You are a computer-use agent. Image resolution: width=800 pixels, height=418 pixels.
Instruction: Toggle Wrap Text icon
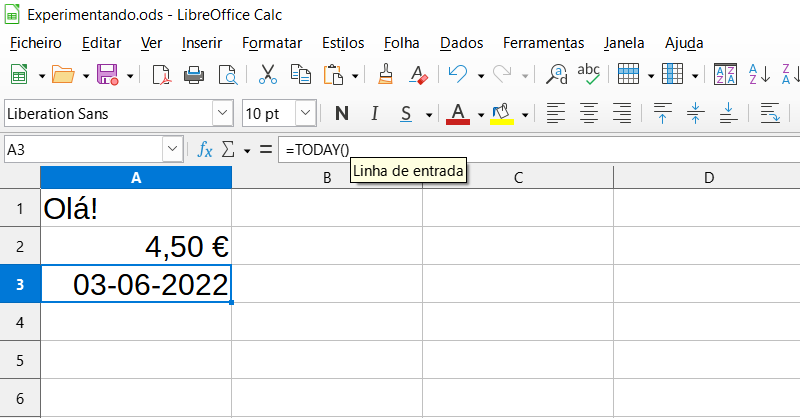pyautogui.click(x=770, y=113)
